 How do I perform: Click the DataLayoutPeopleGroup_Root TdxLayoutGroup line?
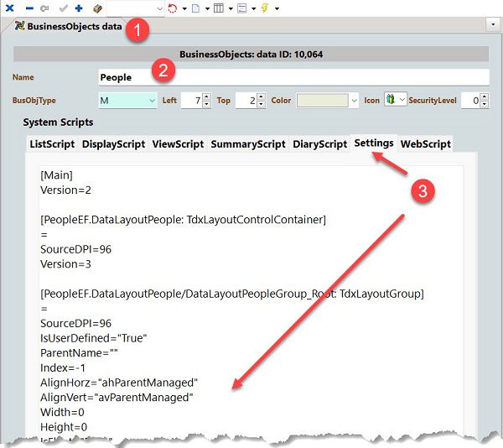[232, 294]
